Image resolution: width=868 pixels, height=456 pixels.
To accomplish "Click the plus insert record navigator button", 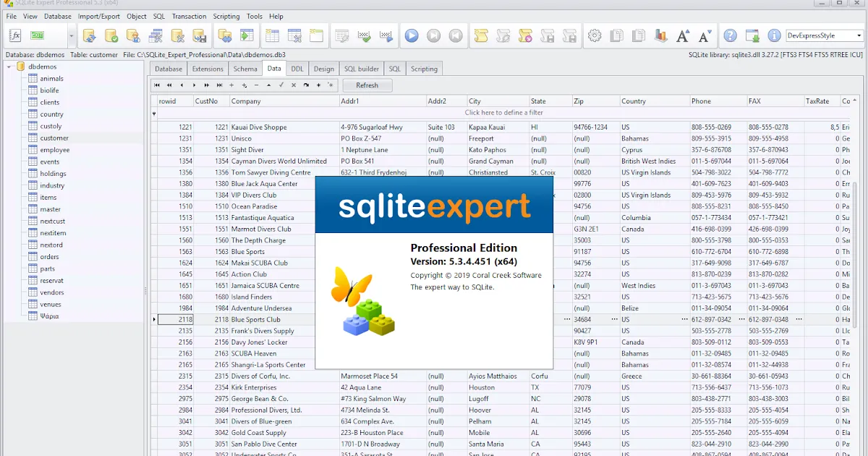I will [231, 85].
